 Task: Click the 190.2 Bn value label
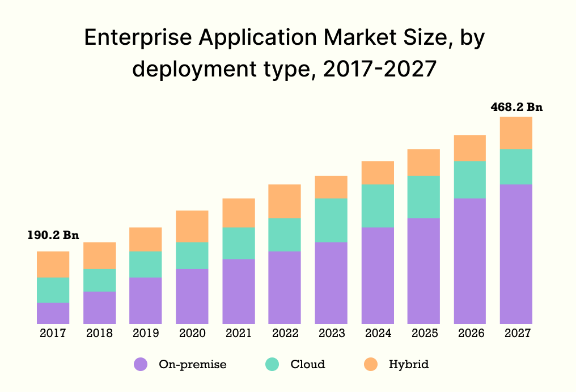(53, 235)
